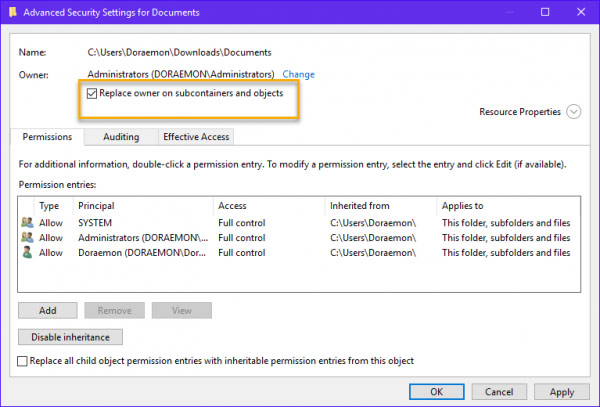The image size is (600, 407).
Task: Click the Apply button
Action: pyautogui.click(x=562, y=392)
